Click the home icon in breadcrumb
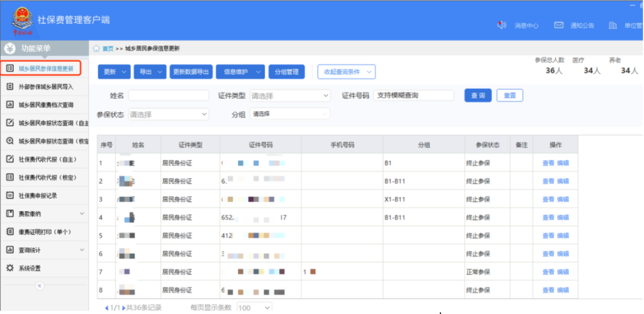The image size is (644, 314). click(x=97, y=49)
